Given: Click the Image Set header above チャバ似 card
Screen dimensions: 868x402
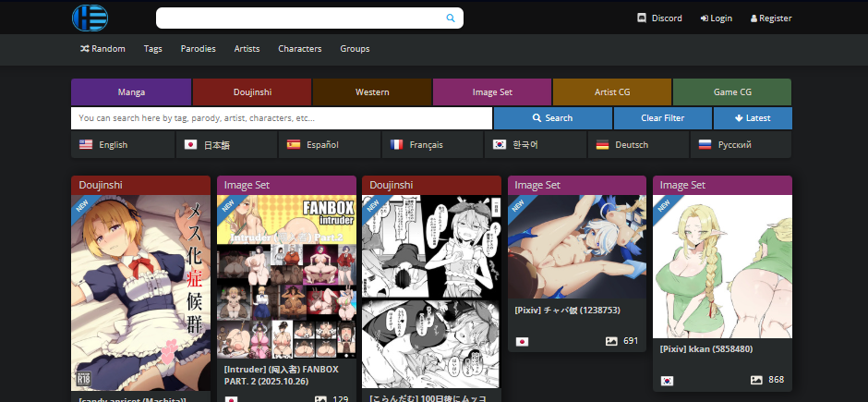Looking at the screenshot, I should (577, 186).
